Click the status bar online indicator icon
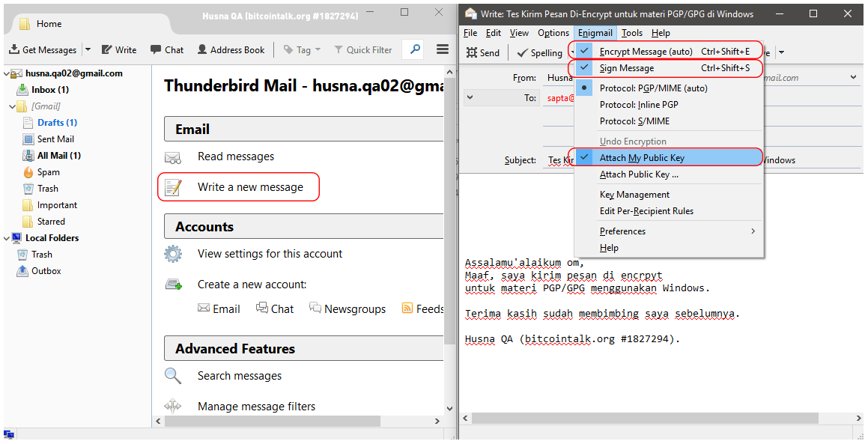This screenshot has width=868, height=444. [x=9, y=435]
